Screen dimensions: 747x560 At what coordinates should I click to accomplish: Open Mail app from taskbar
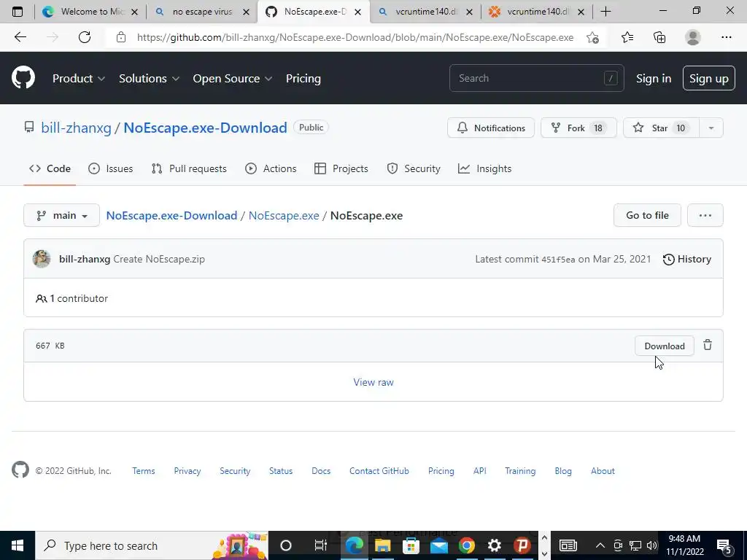click(438, 545)
